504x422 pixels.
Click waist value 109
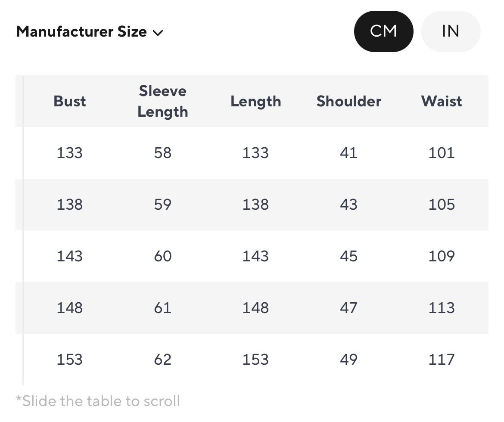pyautogui.click(x=442, y=256)
